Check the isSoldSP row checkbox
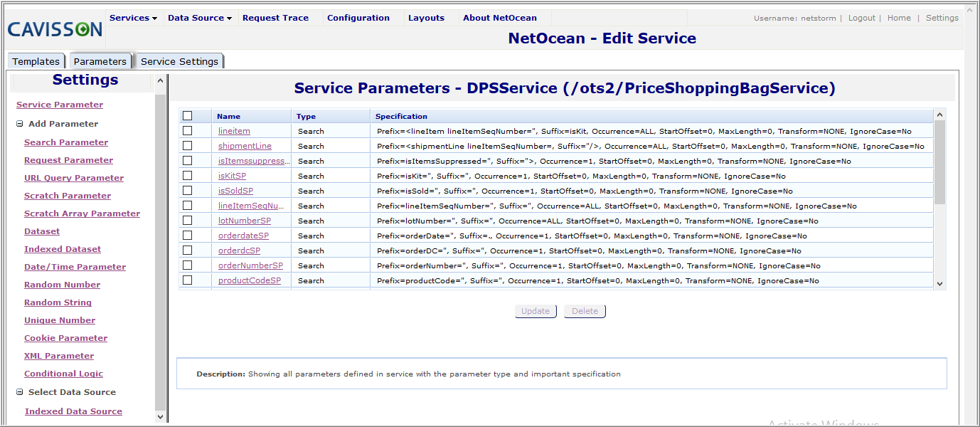This screenshot has width=980, height=427. [x=187, y=191]
